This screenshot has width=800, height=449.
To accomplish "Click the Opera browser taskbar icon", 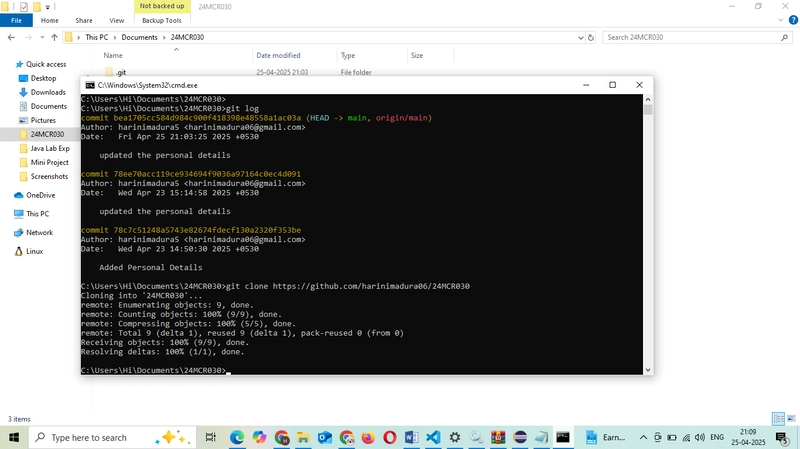I will (389, 437).
